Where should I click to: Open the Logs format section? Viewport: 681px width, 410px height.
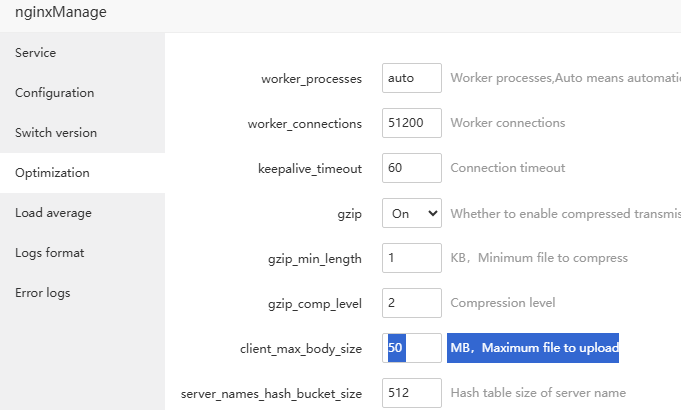[x=49, y=253]
